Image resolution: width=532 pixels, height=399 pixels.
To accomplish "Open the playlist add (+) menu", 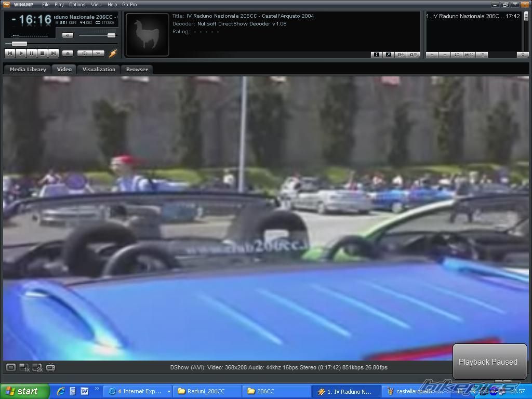I will 432,55.
